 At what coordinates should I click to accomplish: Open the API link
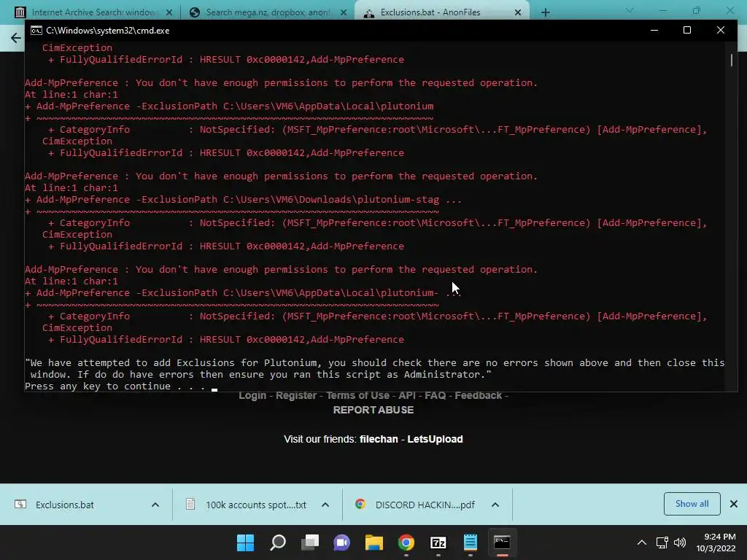coord(407,395)
